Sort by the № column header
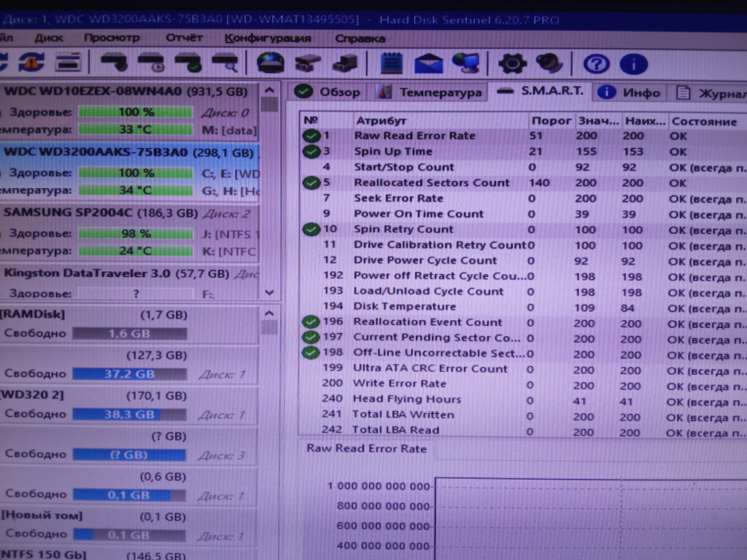747x560 pixels. click(x=326, y=120)
